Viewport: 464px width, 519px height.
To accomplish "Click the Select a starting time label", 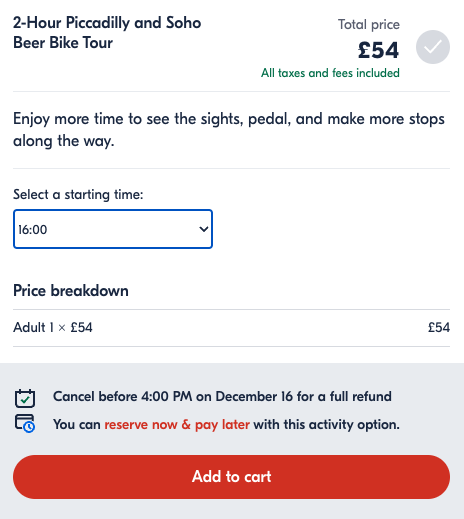I will (x=78, y=194).
